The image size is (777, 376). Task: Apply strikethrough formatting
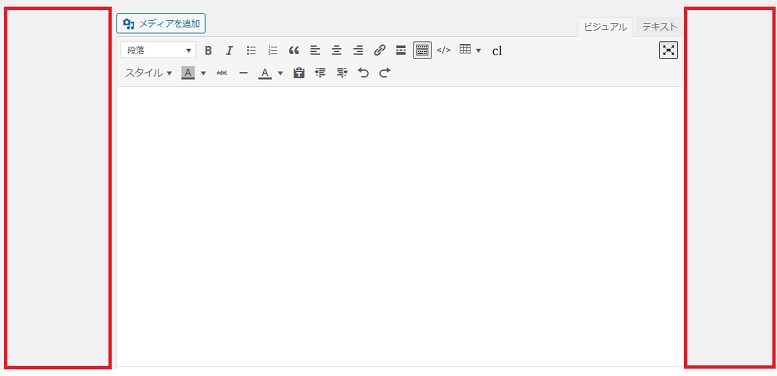pos(222,73)
